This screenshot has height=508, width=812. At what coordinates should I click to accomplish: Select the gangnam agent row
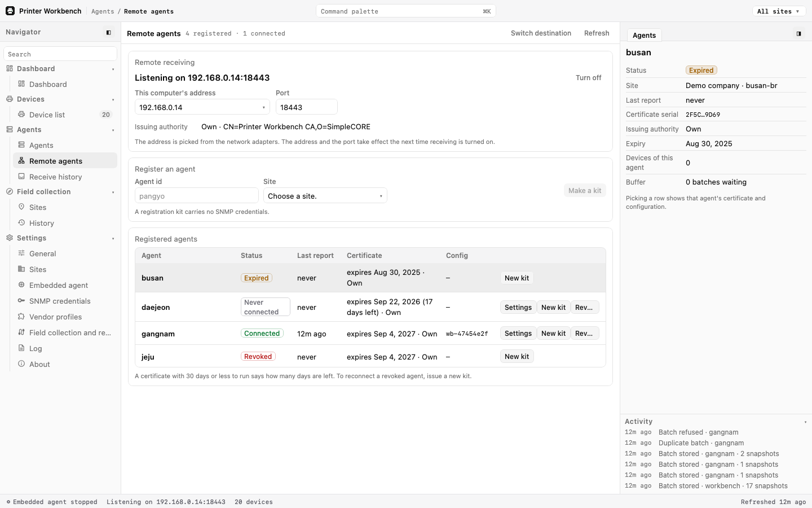370,334
